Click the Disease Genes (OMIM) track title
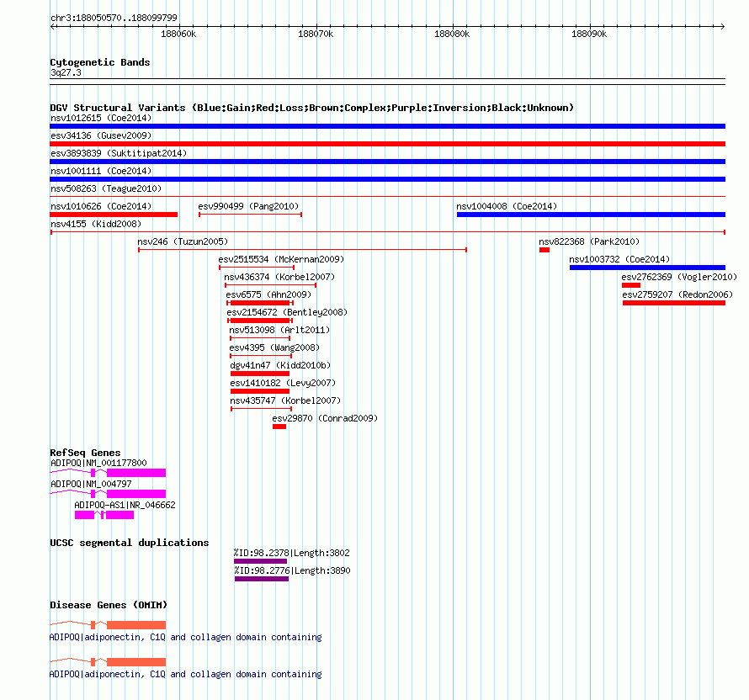This screenshot has width=749, height=700. 109,605
